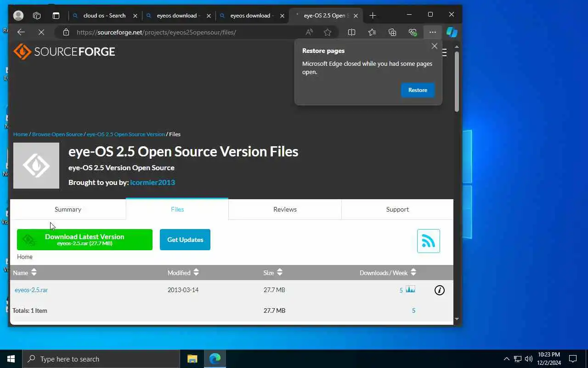This screenshot has height=368, width=588.
Task: Open the eyeos-2.5.rar file link
Action: coord(31,290)
